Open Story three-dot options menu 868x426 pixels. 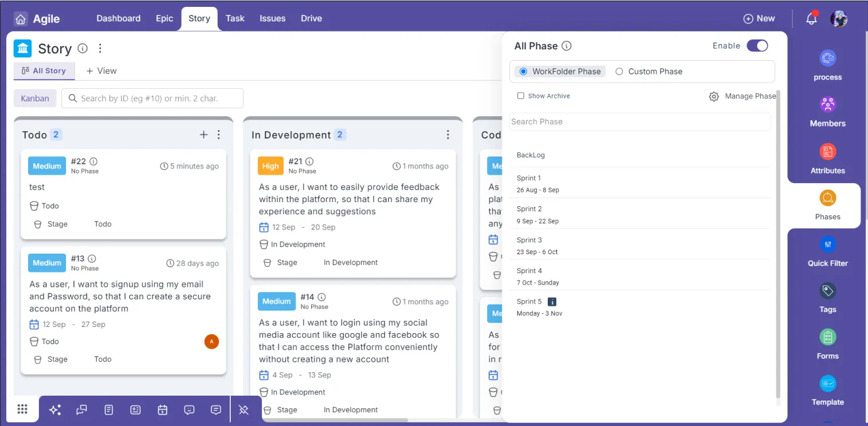100,48
